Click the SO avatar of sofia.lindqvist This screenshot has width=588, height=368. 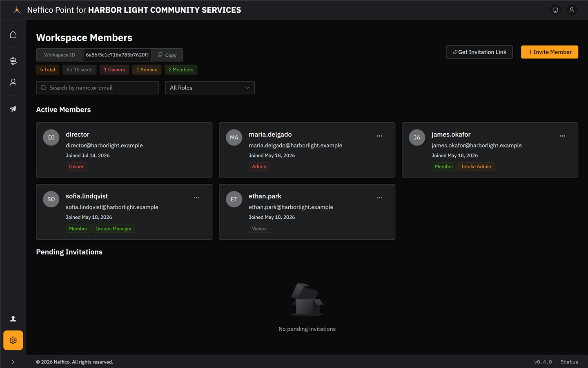tap(51, 199)
